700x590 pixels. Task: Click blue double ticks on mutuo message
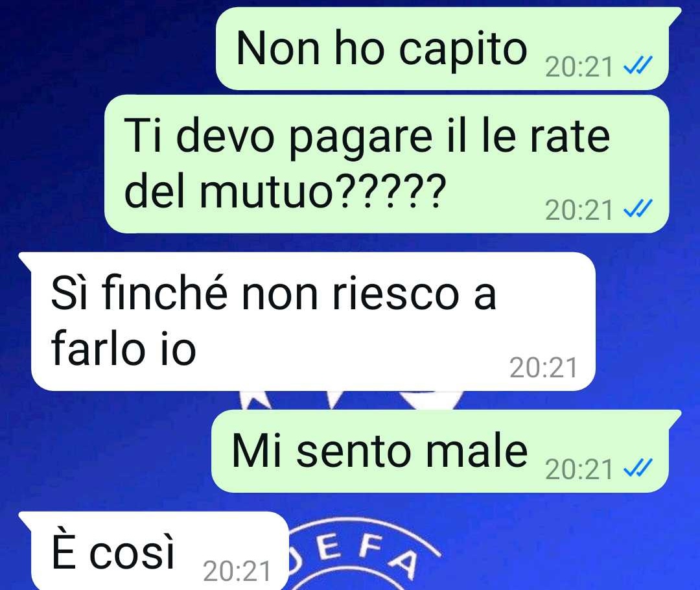click(638, 208)
